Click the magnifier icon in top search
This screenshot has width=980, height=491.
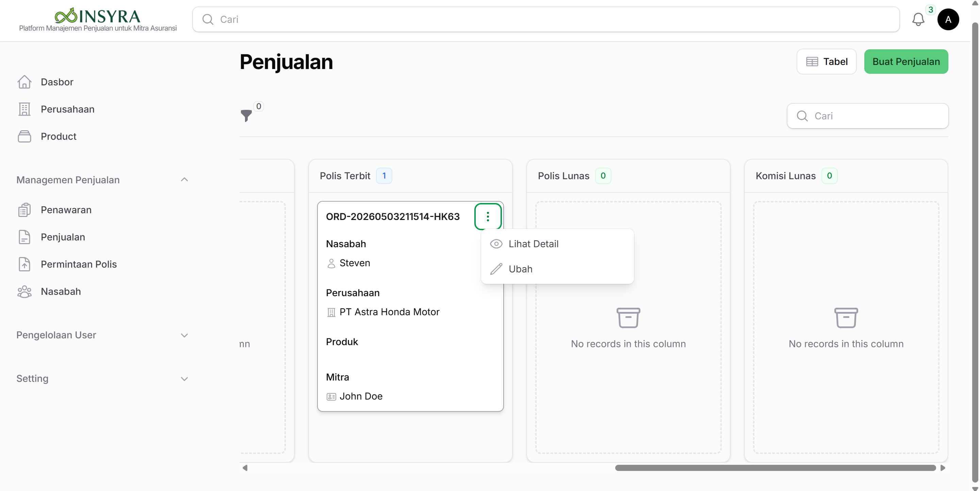tap(208, 19)
